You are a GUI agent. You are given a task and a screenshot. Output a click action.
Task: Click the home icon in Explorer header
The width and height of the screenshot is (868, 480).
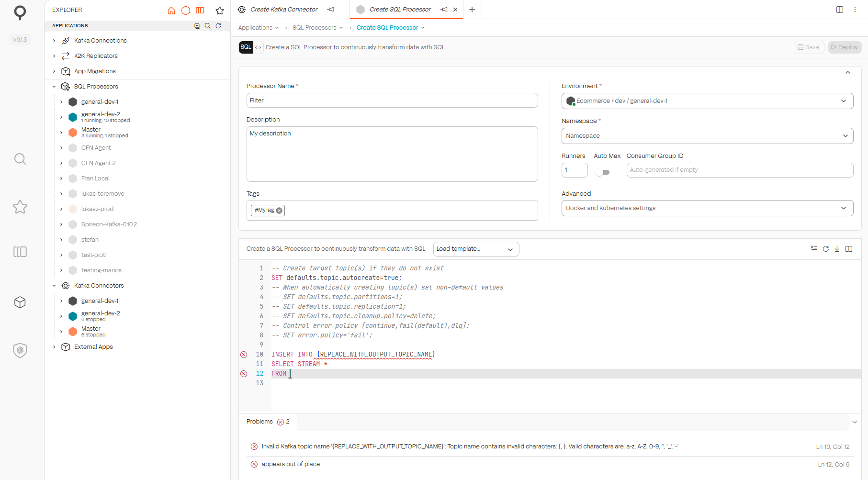click(x=171, y=10)
